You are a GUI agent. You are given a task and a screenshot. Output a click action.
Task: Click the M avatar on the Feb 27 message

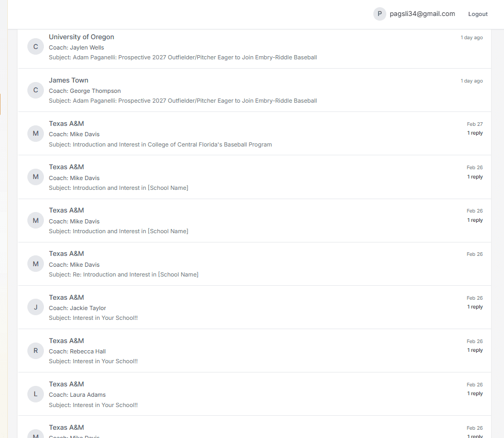[36, 134]
